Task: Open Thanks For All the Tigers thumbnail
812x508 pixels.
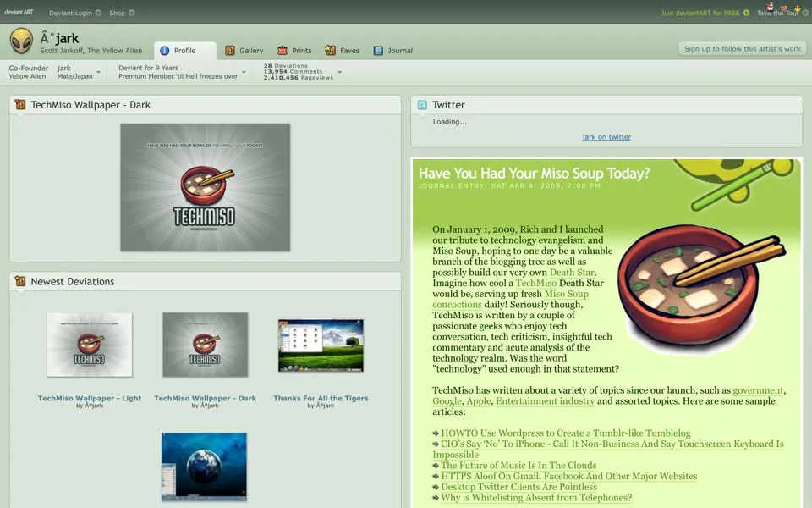Action: tap(321, 345)
